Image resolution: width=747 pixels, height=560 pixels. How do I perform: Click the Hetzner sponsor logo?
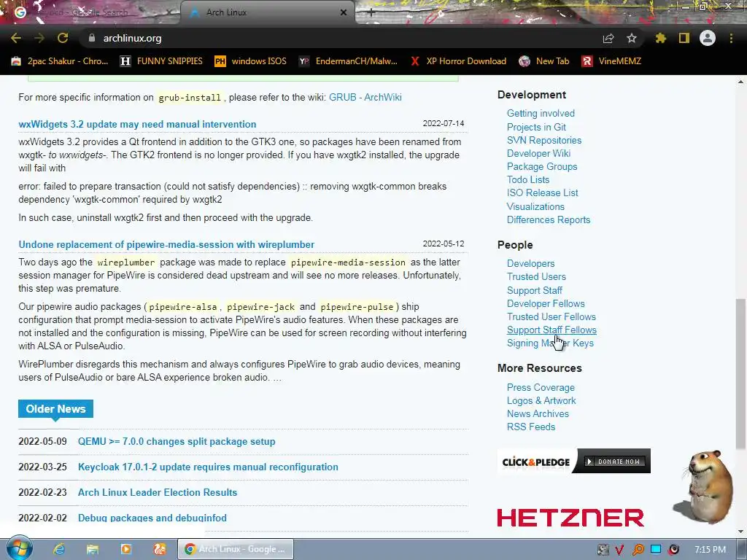pos(570,518)
